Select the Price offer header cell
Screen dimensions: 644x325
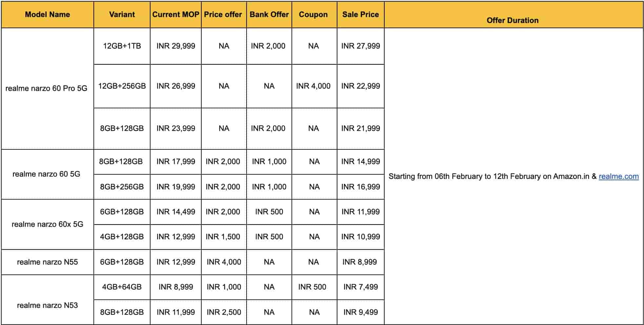pyautogui.click(x=223, y=14)
